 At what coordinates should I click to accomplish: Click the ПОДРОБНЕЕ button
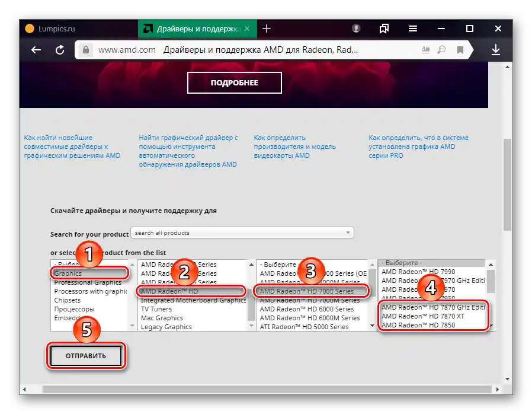(235, 82)
